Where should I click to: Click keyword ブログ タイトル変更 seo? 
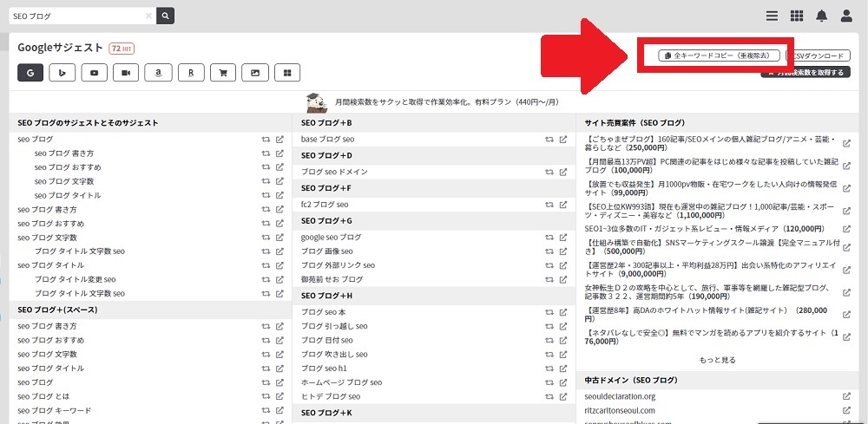click(x=76, y=280)
